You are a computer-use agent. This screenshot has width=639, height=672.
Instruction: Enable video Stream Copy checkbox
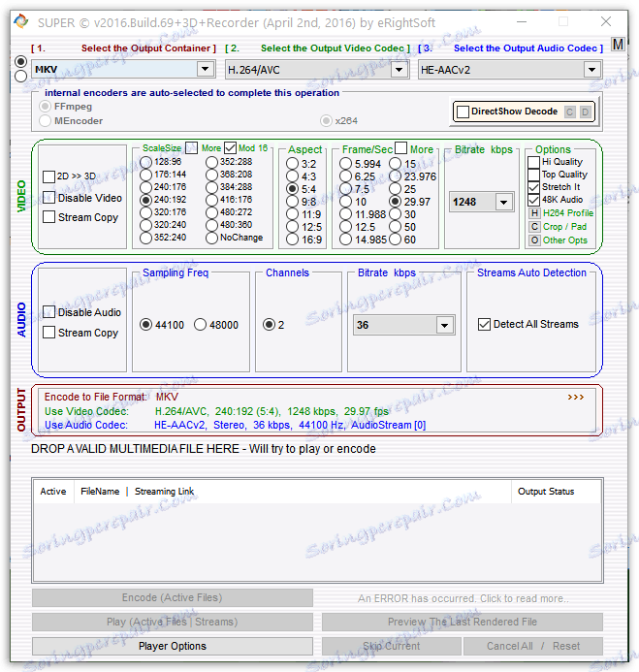(48, 217)
